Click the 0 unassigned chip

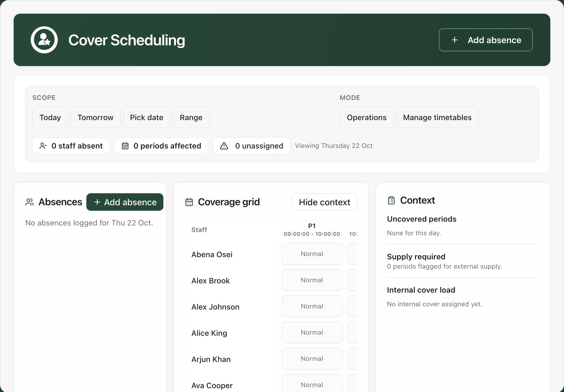252,146
